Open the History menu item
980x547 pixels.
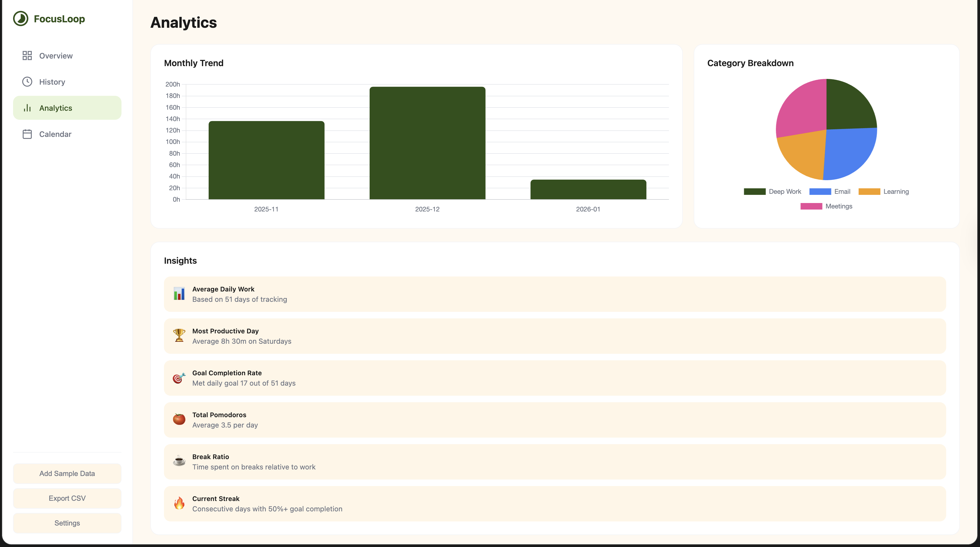pos(52,82)
